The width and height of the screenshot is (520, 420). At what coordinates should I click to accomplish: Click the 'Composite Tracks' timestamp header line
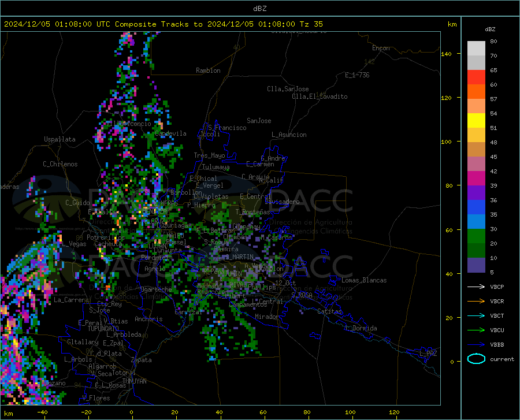click(163, 24)
